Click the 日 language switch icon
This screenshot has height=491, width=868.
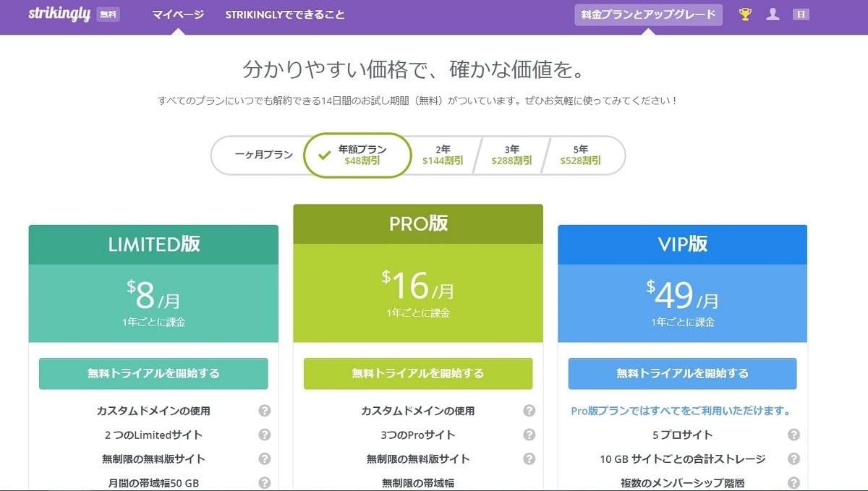(801, 14)
